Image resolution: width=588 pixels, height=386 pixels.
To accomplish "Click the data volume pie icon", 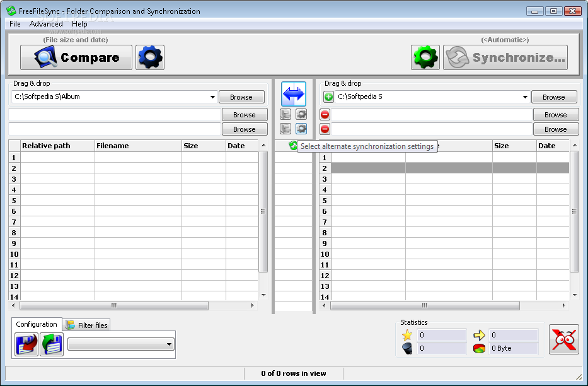I will click(479, 349).
